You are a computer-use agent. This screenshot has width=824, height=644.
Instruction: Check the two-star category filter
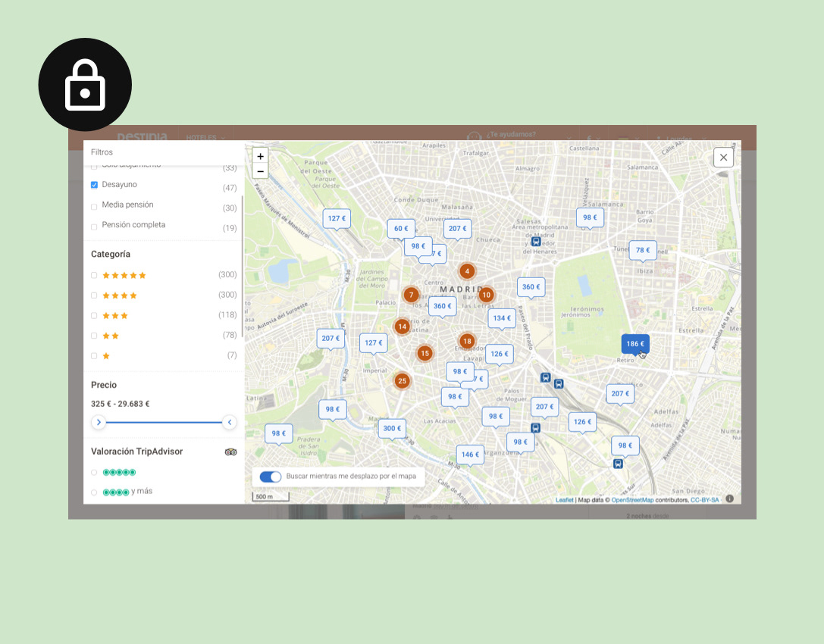(94, 336)
